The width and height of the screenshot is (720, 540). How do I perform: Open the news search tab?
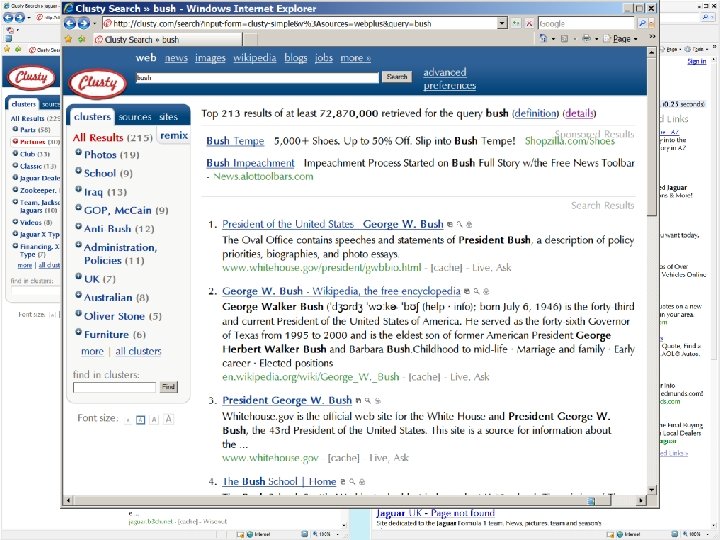176,58
